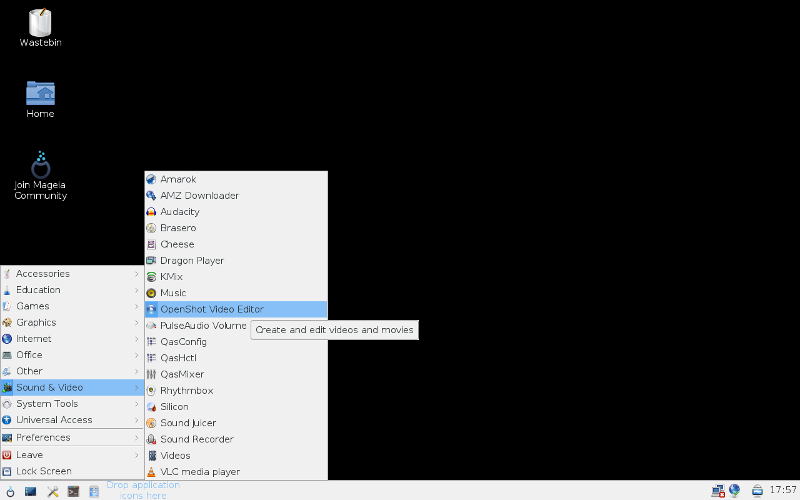Expand the System Tools submenu
The image size is (800, 500).
[72, 404]
